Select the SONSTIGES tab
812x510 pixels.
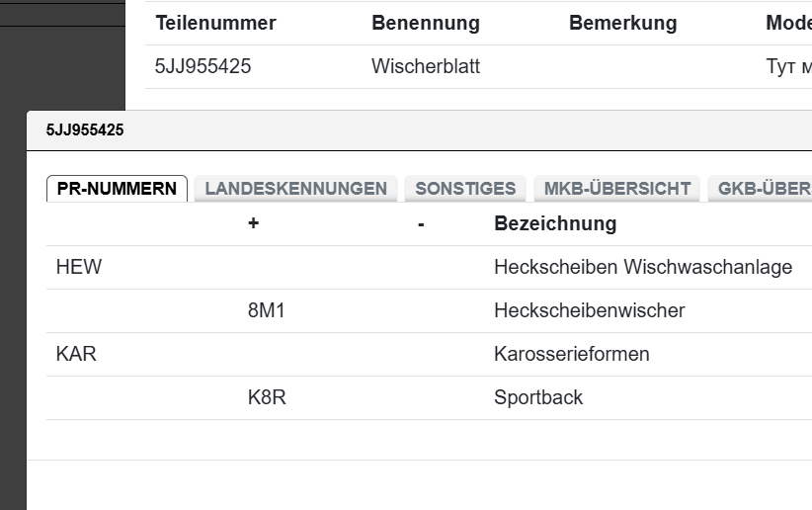pyautogui.click(x=465, y=189)
